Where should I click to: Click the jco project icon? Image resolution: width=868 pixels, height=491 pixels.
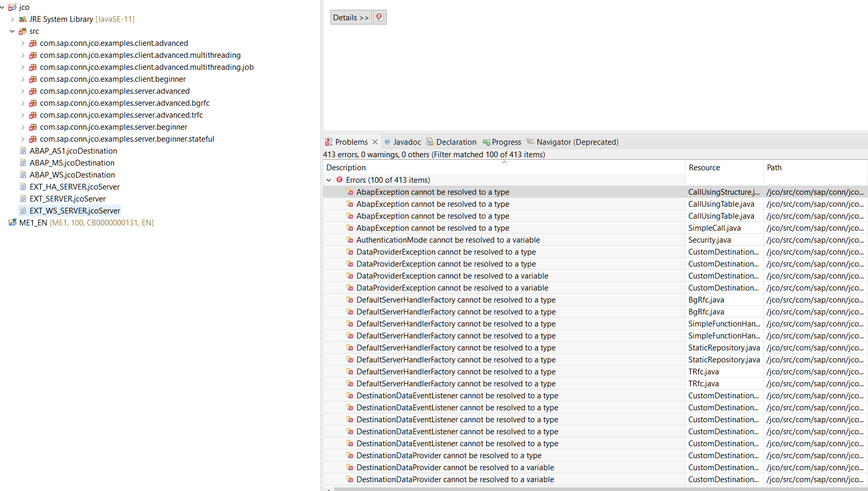[12, 7]
